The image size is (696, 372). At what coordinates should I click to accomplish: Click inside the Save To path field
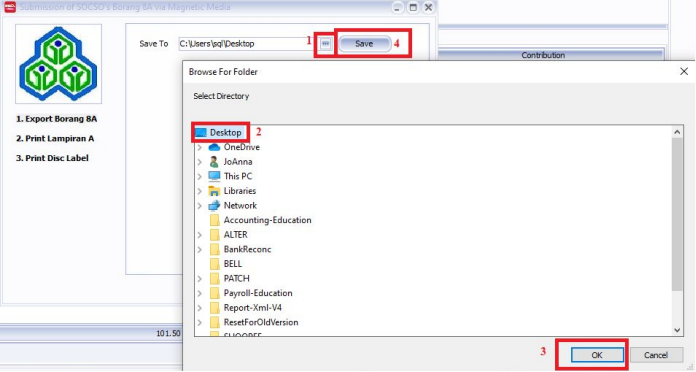pyautogui.click(x=245, y=44)
